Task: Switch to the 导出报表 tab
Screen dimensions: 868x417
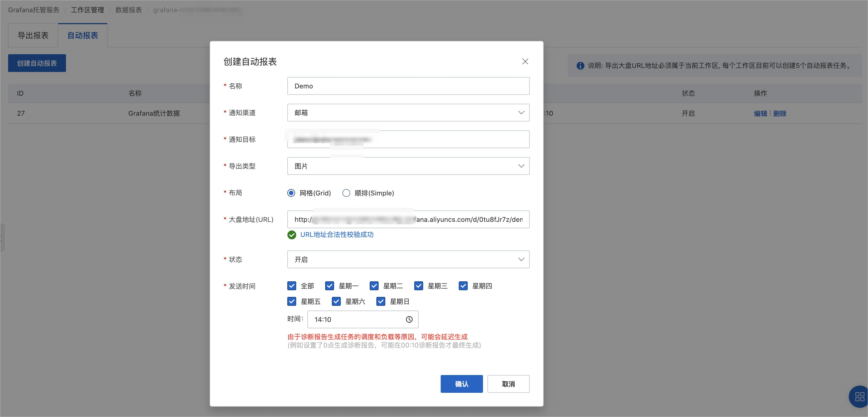Action: pyautogui.click(x=33, y=35)
